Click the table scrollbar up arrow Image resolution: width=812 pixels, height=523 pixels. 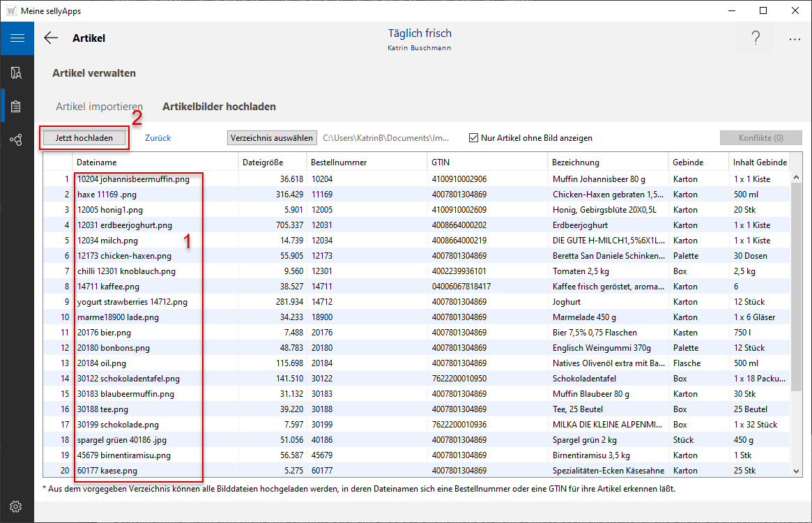797,179
